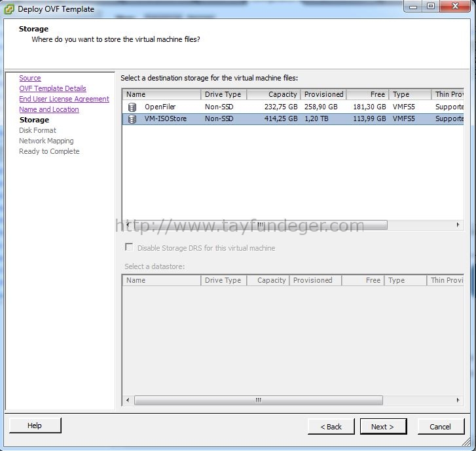Cancel the OVF deployment wizard
The width and height of the screenshot is (476, 451).
(x=441, y=426)
